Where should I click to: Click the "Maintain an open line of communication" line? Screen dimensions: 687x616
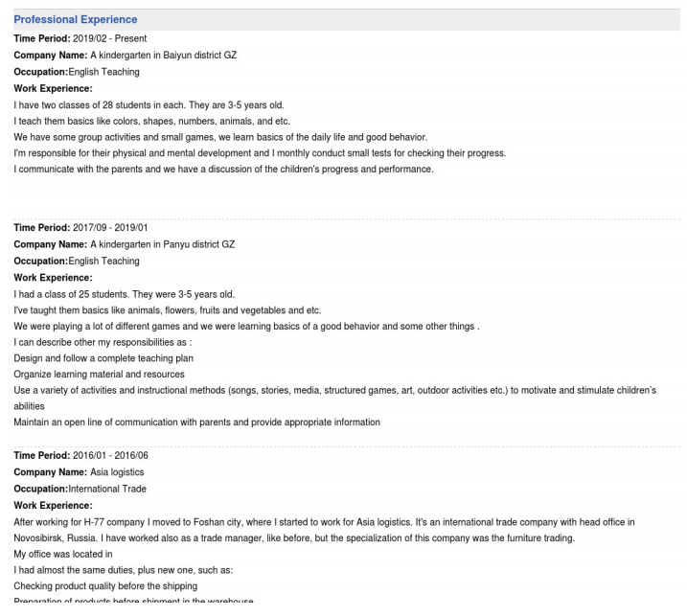click(x=196, y=422)
